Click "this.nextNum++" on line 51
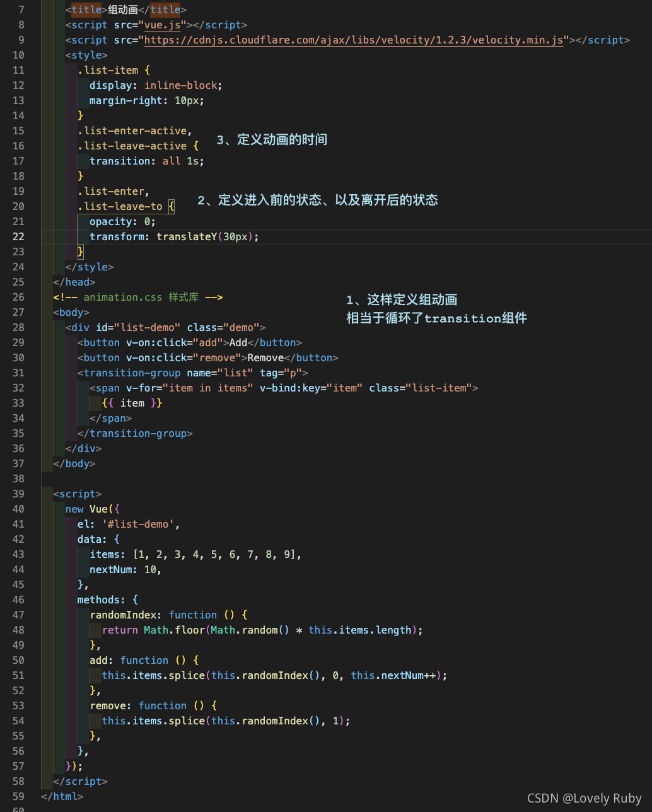Viewport: 652px width, 812px height. [x=393, y=675]
